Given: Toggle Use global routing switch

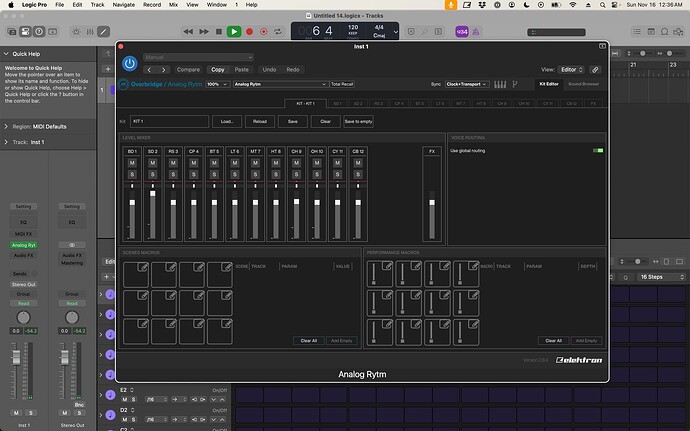Looking at the screenshot, I should click(598, 151).
